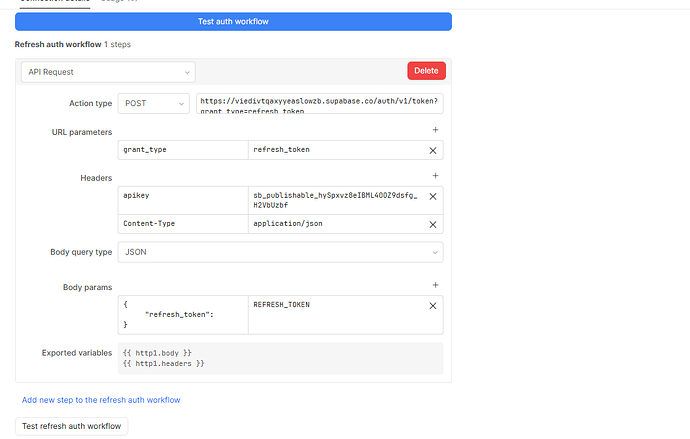This screenshot has width=690, height=439.
Task: Click the Test auth workflow button
Action: 233,21
